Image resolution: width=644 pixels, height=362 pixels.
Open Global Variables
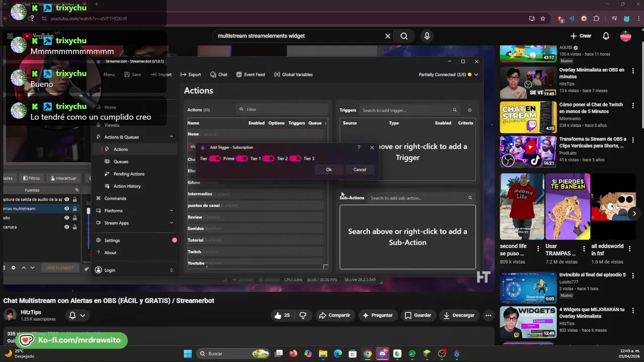[293, 74]
